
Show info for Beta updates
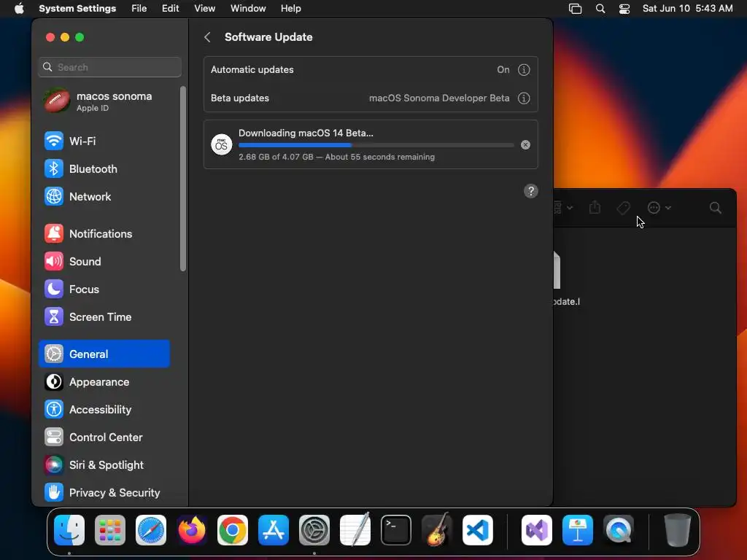(524, 98)
